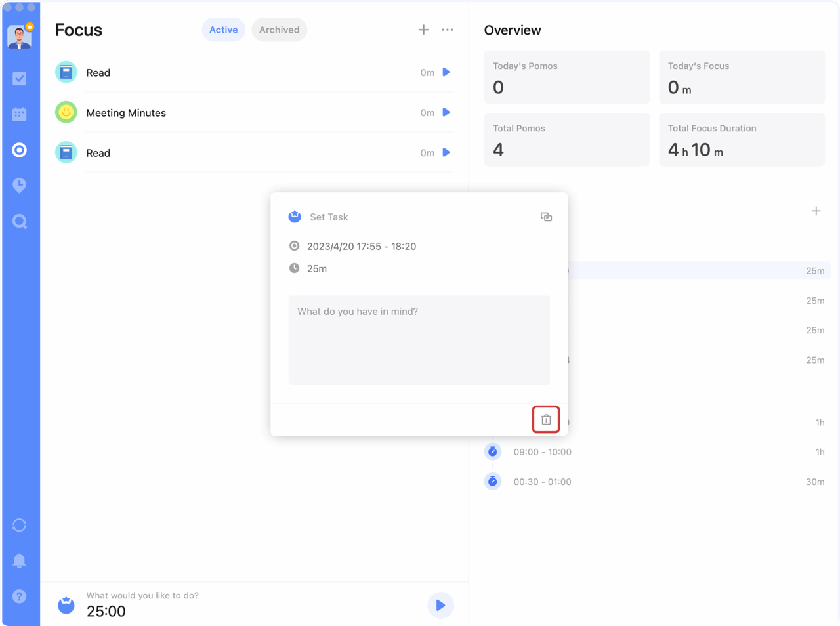Viewport: 840px width, 626px height.
Task: Add a focus record in Overview panel
Action: 816,211
